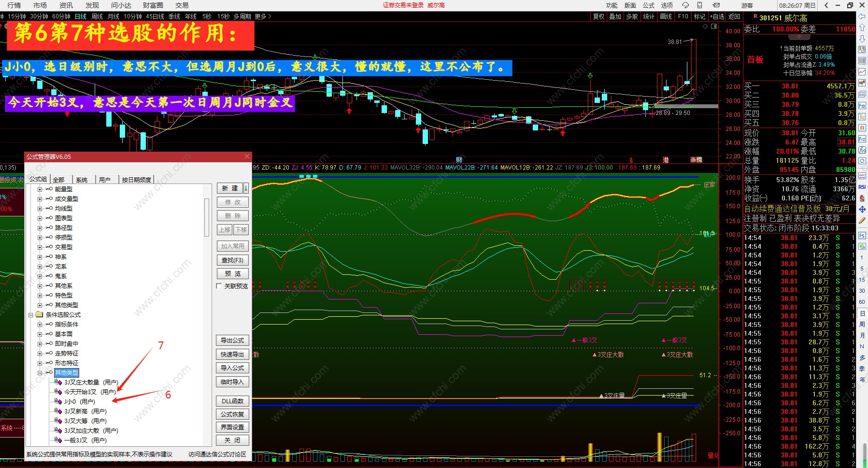
Task: Select the 今天开始3叉 formula item
Action: tap(80, 392)
